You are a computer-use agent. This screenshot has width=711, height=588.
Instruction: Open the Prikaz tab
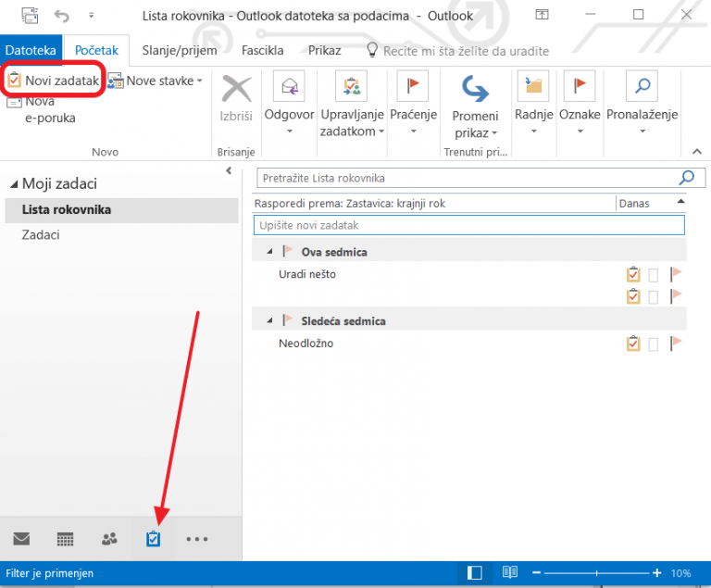pyautogui.click(x=325, y=50)
